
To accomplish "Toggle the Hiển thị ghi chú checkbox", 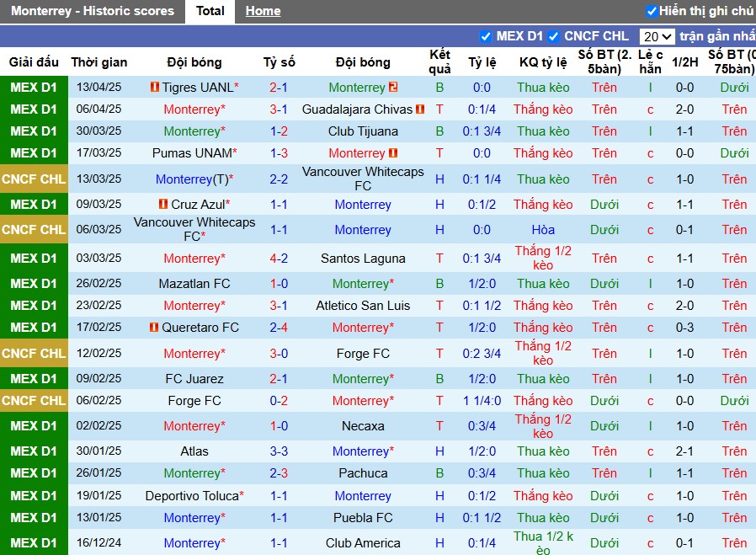I will pyautogui.click(x=652, y=11).
